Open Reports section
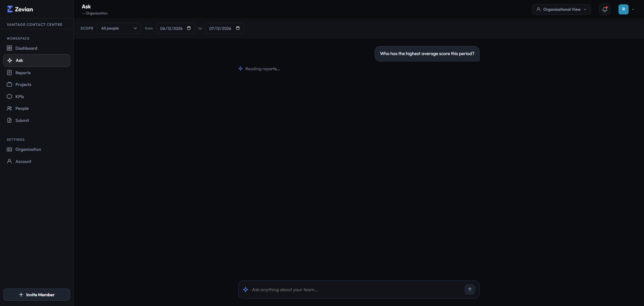The height and width of the screenshot is (306, 644). 37,73
